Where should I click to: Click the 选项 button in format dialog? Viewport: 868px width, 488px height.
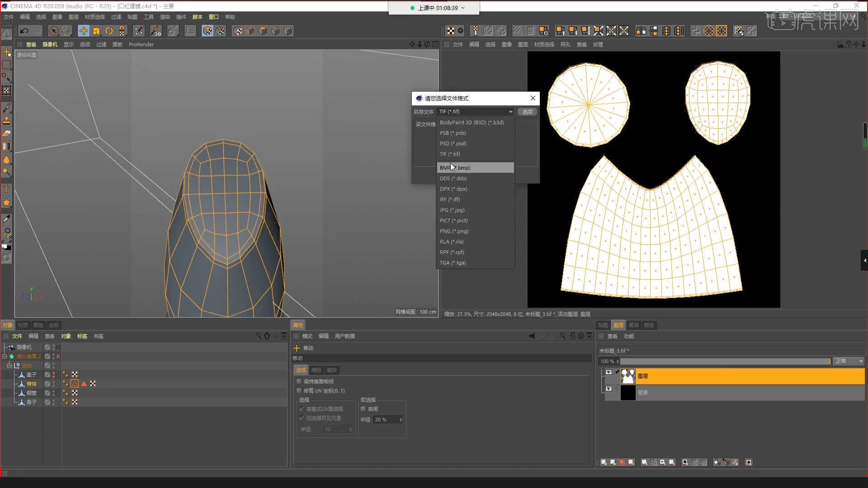[x=527, y=112]
